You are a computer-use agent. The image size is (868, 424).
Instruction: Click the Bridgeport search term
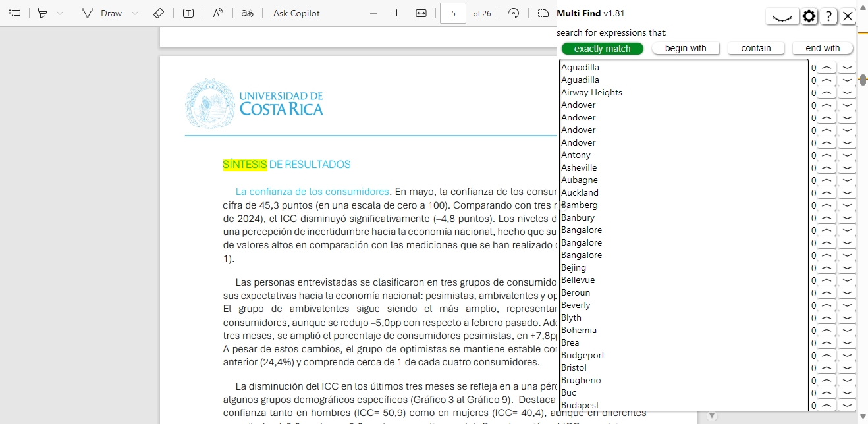coord(583,356)
